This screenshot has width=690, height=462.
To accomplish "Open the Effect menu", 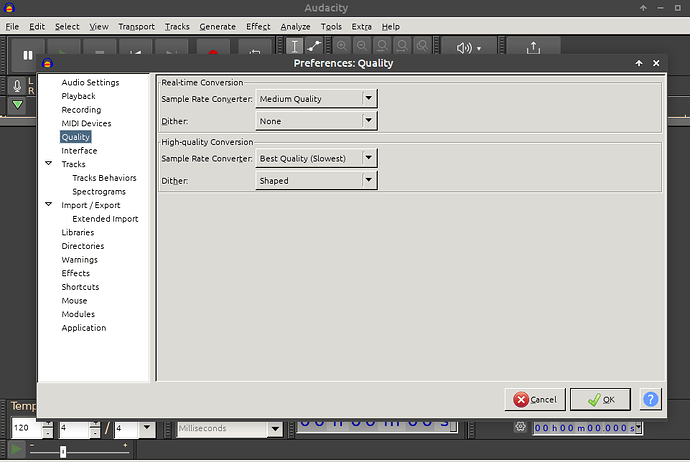I will pos(258,26).
